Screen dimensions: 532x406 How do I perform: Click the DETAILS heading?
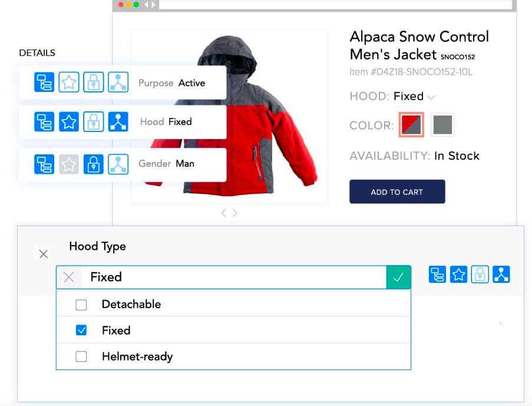[37, 53]
